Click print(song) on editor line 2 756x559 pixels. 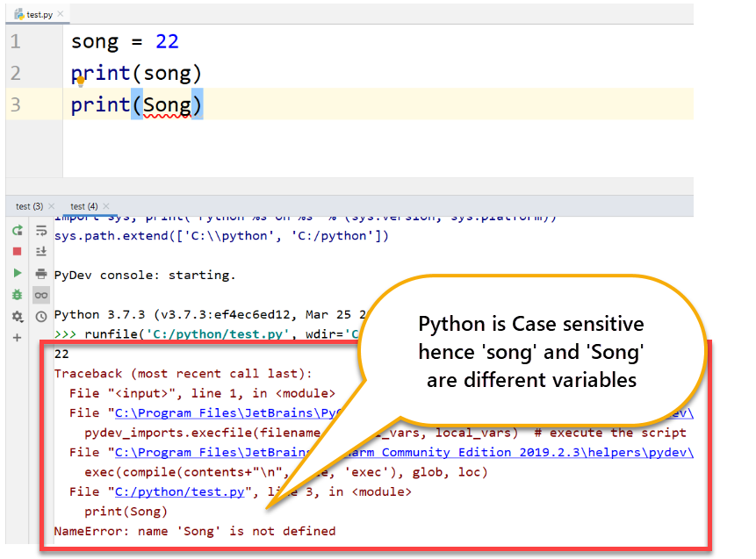point(136,74)
